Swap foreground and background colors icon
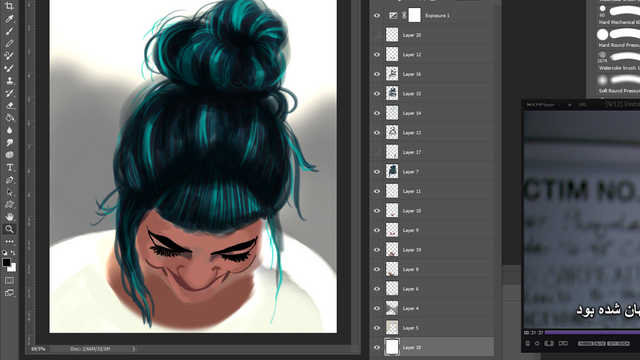The image size is (640, 360). pyautogui.click(x=13, y=253)
